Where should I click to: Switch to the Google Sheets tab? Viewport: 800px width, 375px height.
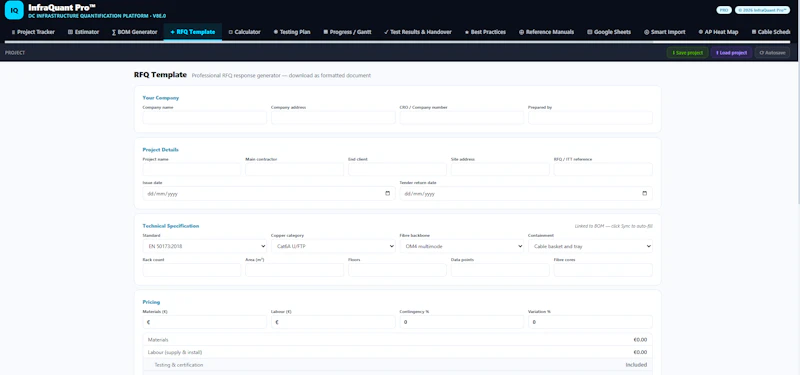pos(609,32)
